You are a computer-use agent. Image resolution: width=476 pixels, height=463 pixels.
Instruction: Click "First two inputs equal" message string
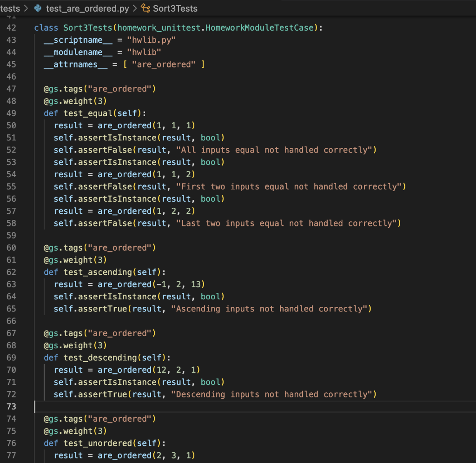289,186
